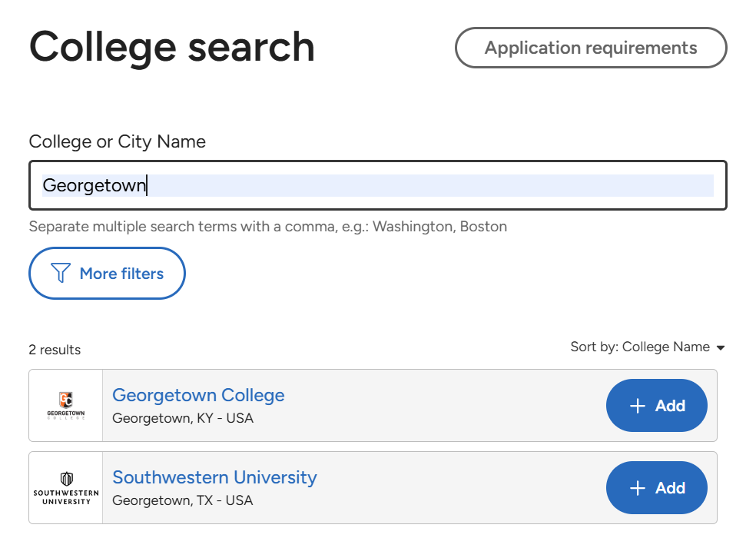The image size is (756, 558).
Task: Click the College or City Name label
Action: click(117, 141)
